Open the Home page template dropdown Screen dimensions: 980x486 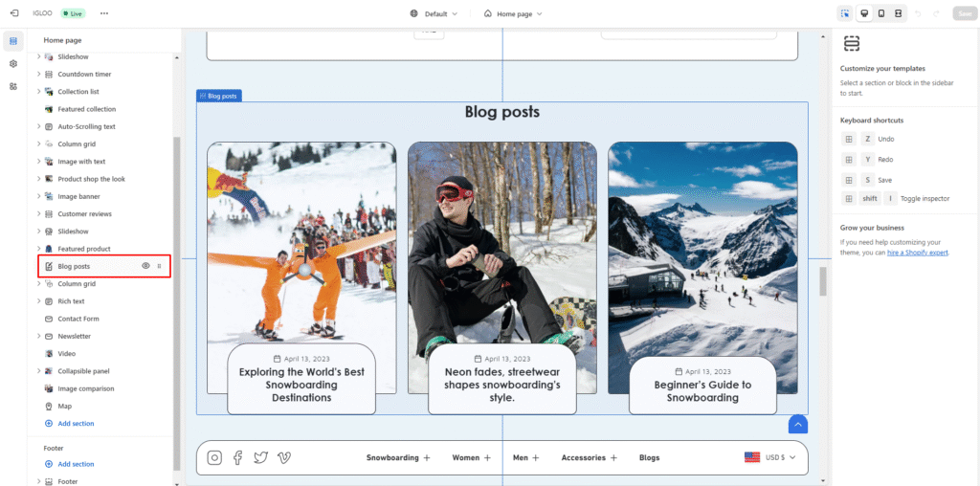pyautogui.click(x=513, y=13)
